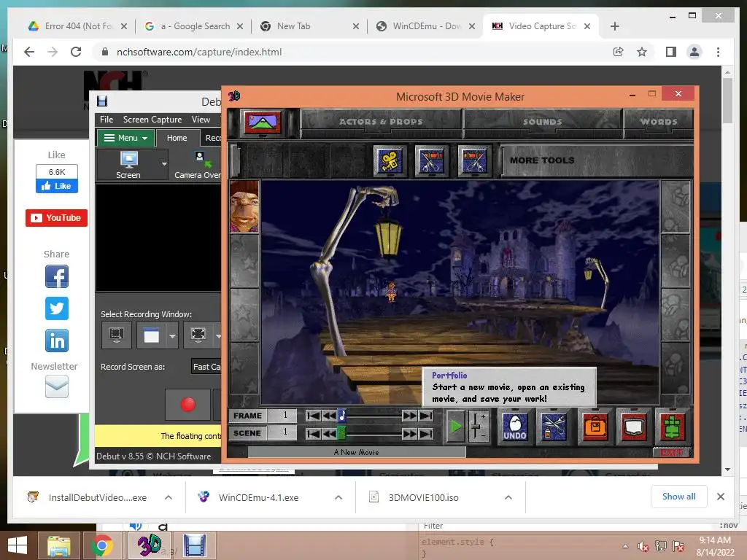Share the page on Twitter

tap(57, 308)
